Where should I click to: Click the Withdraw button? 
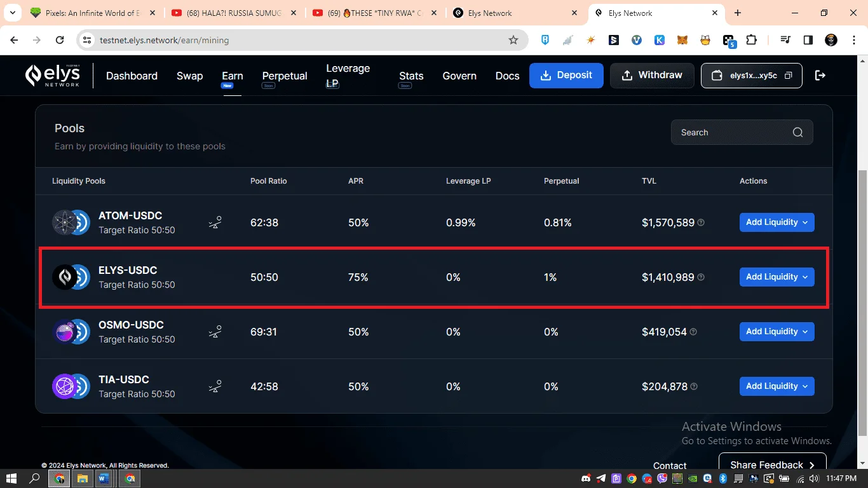[652, 76]
